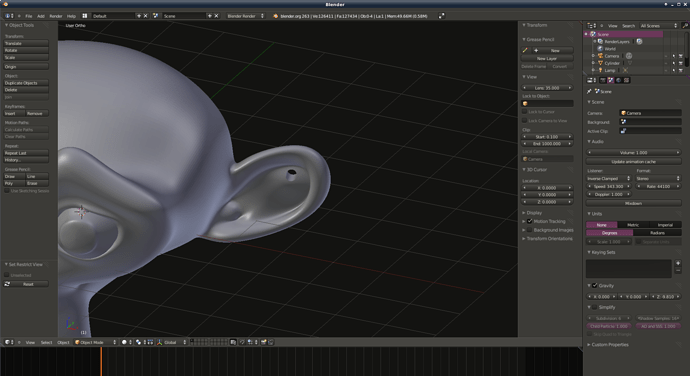Enable Motion Tracking checkbox
The height and width of the screenshot is (376, 690).
[530, 221]
